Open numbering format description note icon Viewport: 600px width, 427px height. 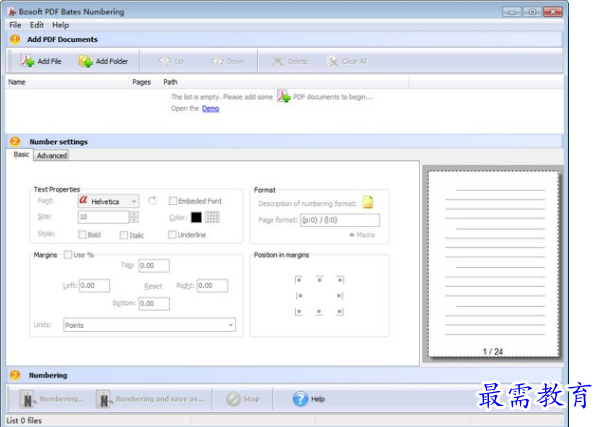tap(367, 202)
